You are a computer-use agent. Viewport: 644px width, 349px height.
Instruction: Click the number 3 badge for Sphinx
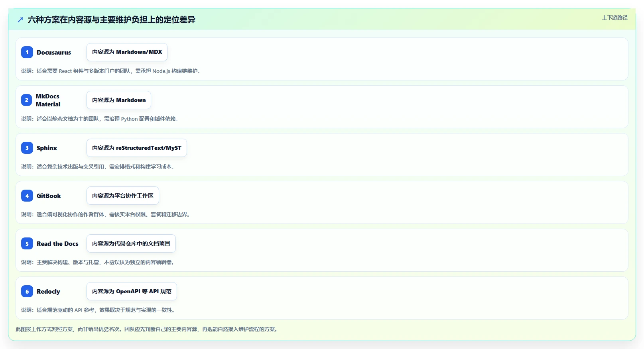coord(27,148)
